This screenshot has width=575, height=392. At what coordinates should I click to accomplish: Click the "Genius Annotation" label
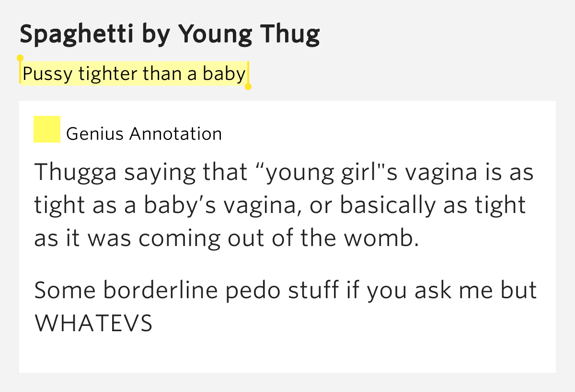[x=144, y=134]
